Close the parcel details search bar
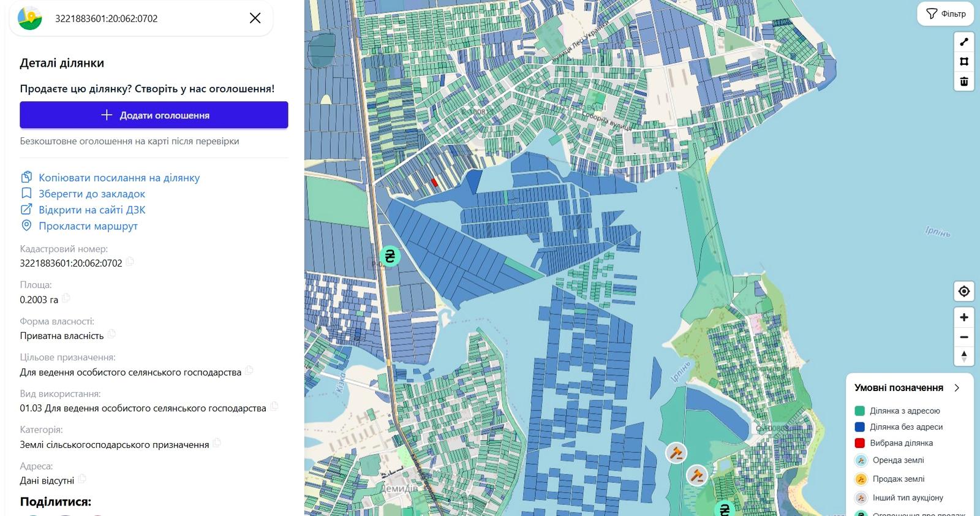 point(255,18)
